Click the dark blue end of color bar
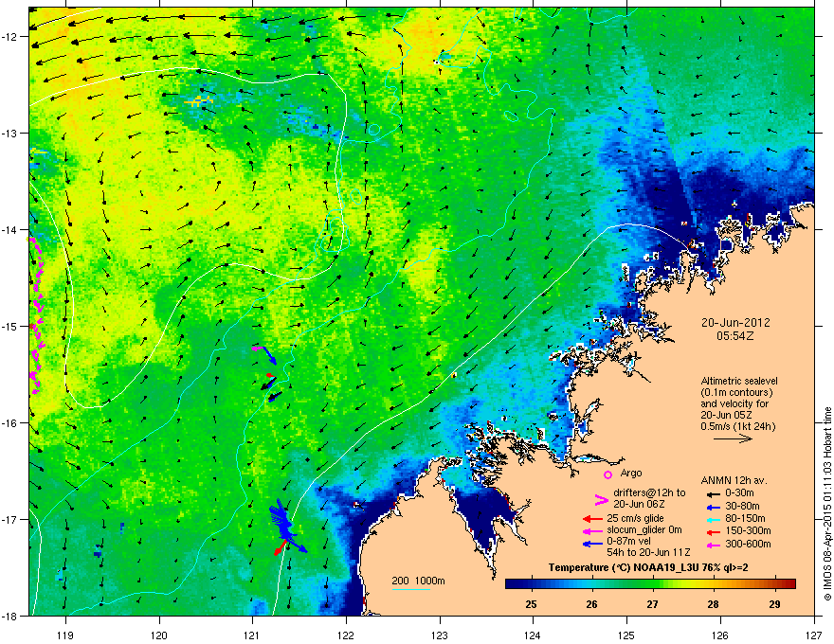This screenshot has height=644, width=834. 514,584
